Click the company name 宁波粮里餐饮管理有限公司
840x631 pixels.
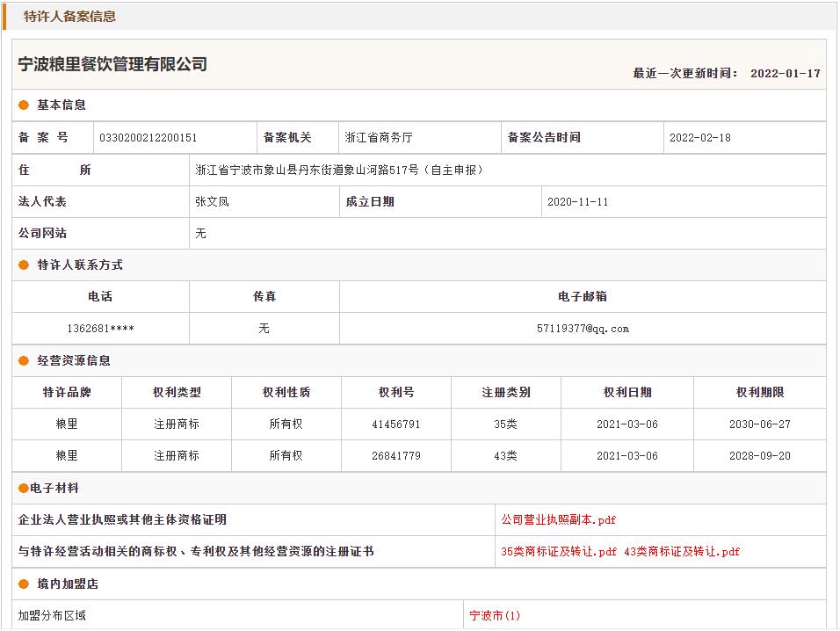click(112, 64)
